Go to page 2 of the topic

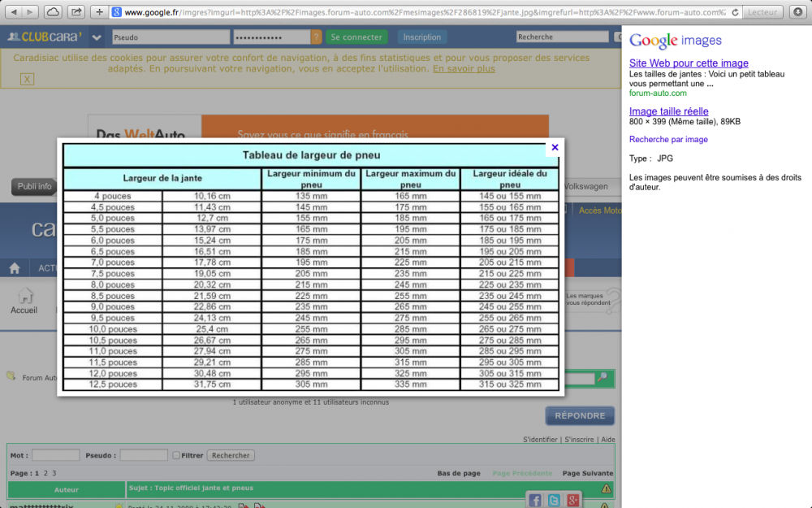tap(45, 473)
